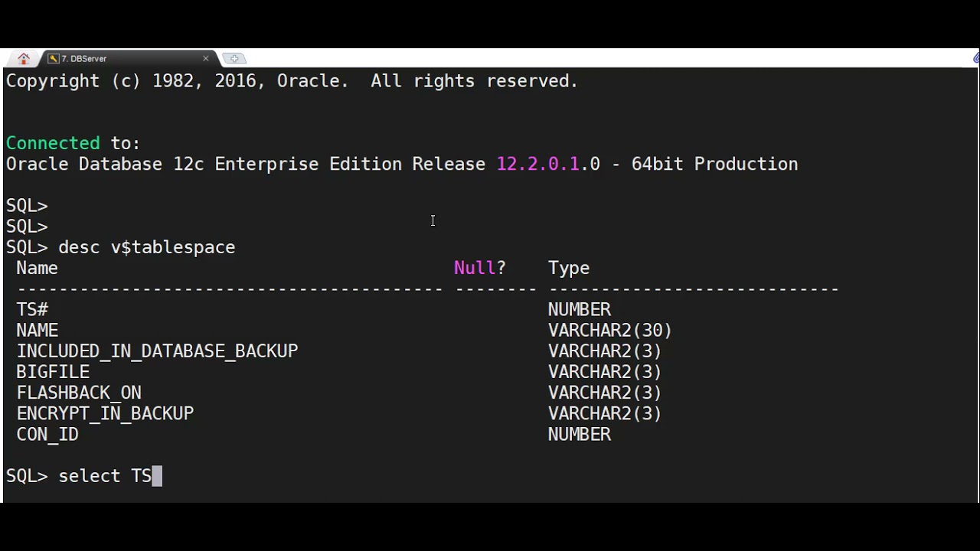The height and width of the screenshot is (551, 980).
Task: Click the green Connected text
Action: (x=52, y=143)
